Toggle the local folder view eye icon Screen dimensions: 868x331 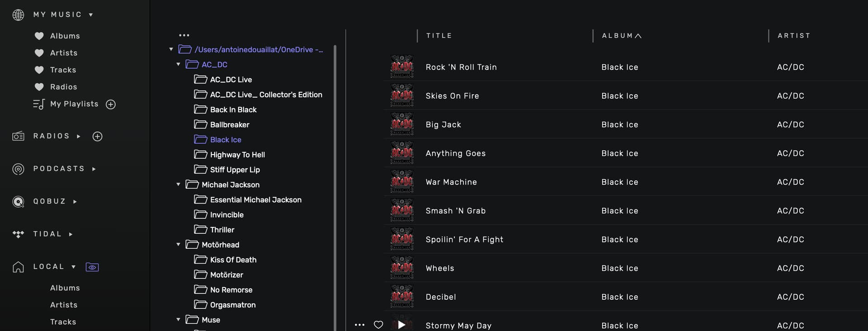[92, 267]
